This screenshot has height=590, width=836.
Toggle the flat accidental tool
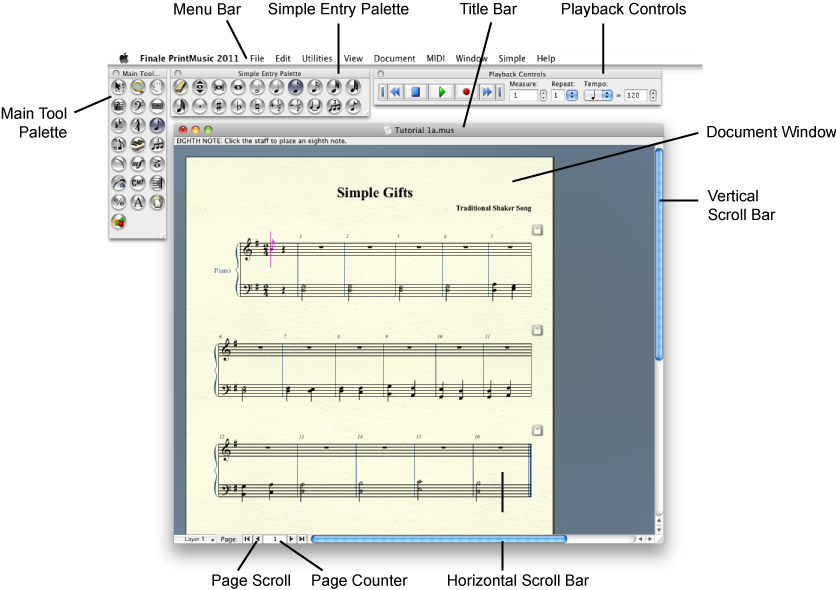238,106
